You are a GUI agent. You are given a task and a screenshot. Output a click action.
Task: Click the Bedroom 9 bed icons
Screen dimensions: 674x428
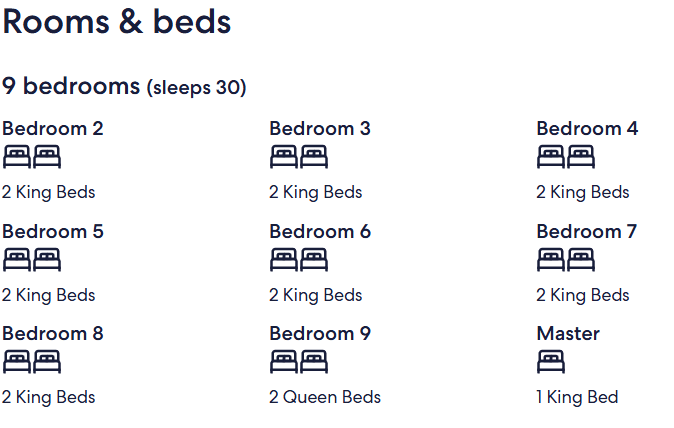(300, 362)
